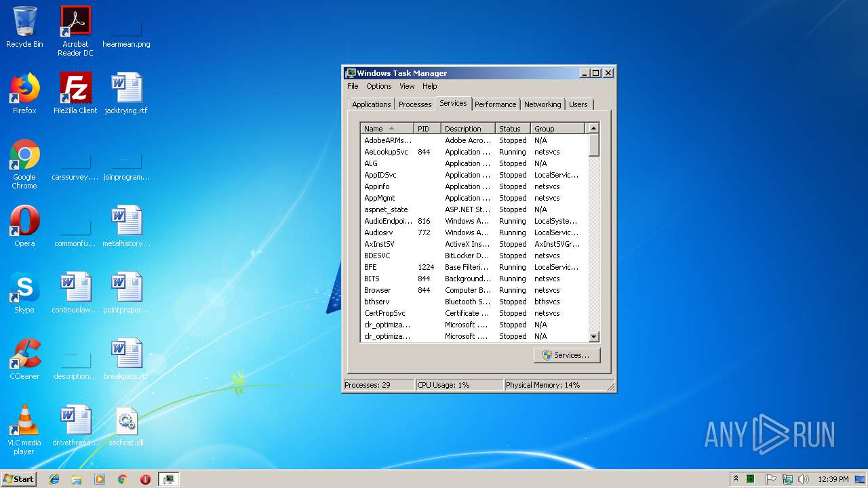Launch CCleaner desktop shortcut

[24, 359]
